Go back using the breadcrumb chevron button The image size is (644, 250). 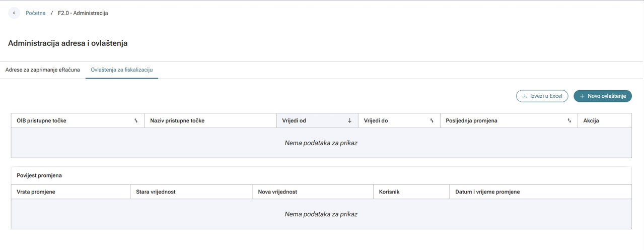14,13
